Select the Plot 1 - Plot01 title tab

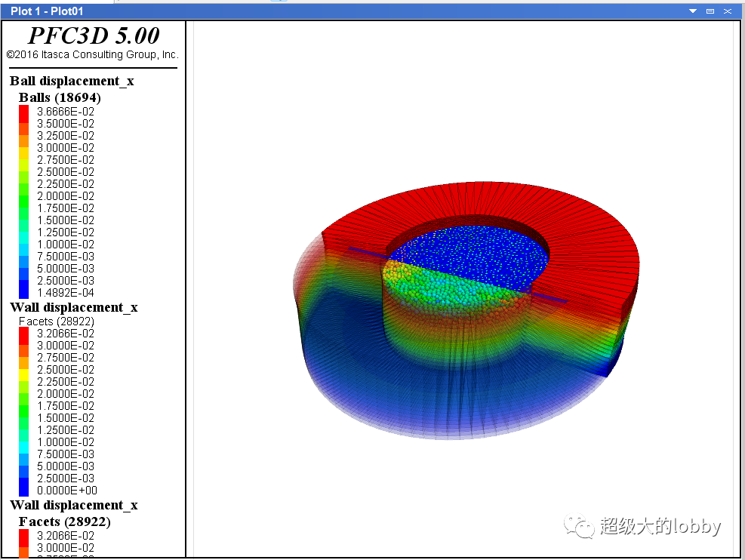[x=47, y=11]
